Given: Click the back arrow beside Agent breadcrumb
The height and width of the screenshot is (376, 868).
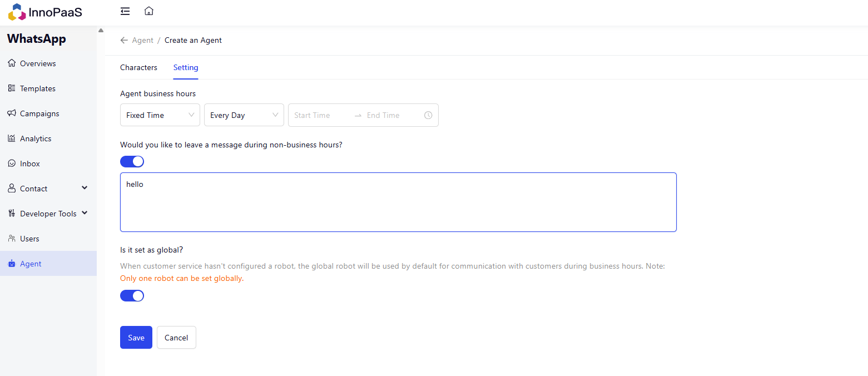Looking at the screenshot, I should point(124,41).
